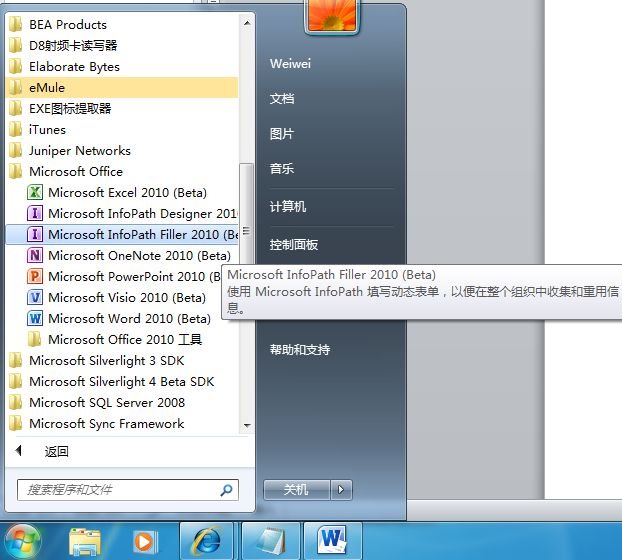
Task: Click the Word 2010 icon in program list
Action: coord(35,318)
